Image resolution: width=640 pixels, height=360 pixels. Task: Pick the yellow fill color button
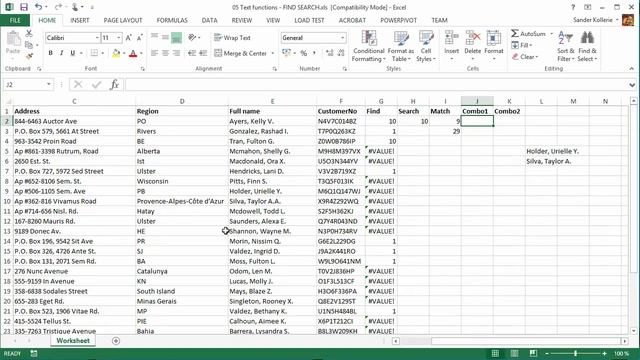pos(116,53)
